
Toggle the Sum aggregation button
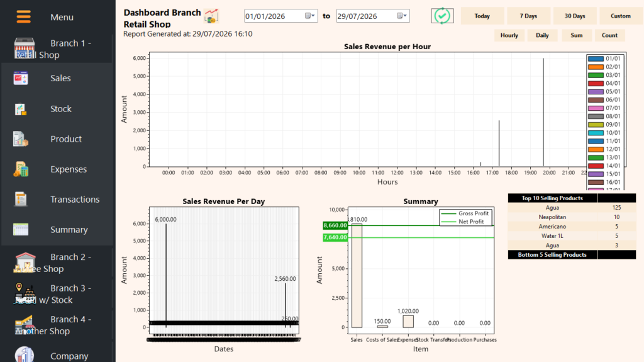[x=577, y=35]
